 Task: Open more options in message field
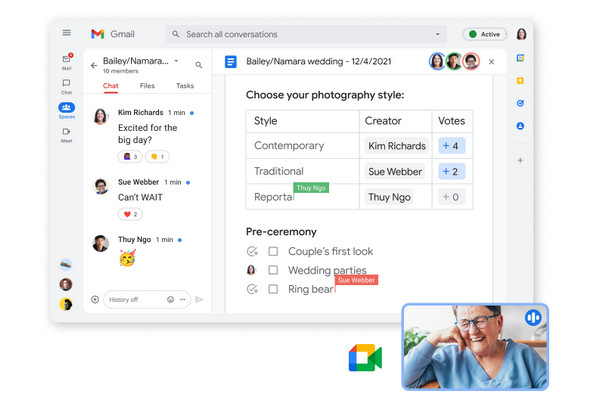point(183,299)
